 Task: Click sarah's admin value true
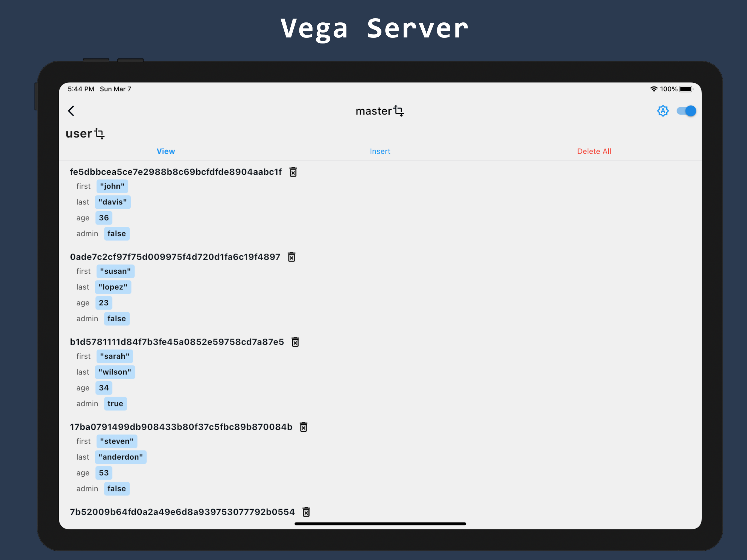point(115,404)
